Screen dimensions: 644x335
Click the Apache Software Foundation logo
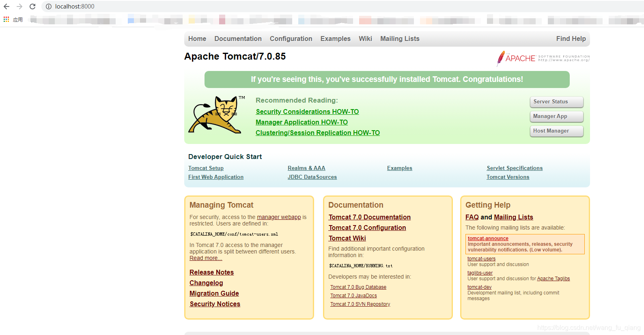click(x=543, y=58)
